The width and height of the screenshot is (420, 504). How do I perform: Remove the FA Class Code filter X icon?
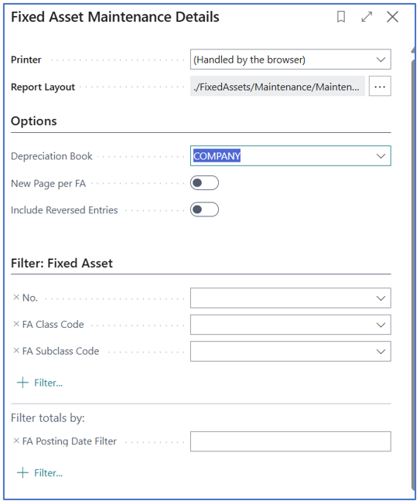pos(16,324)
